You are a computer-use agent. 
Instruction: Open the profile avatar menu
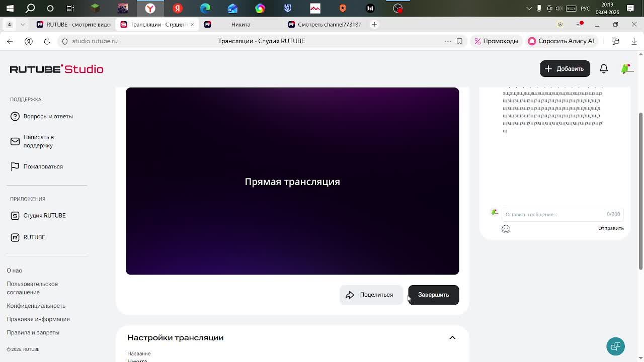click(626, 69)
